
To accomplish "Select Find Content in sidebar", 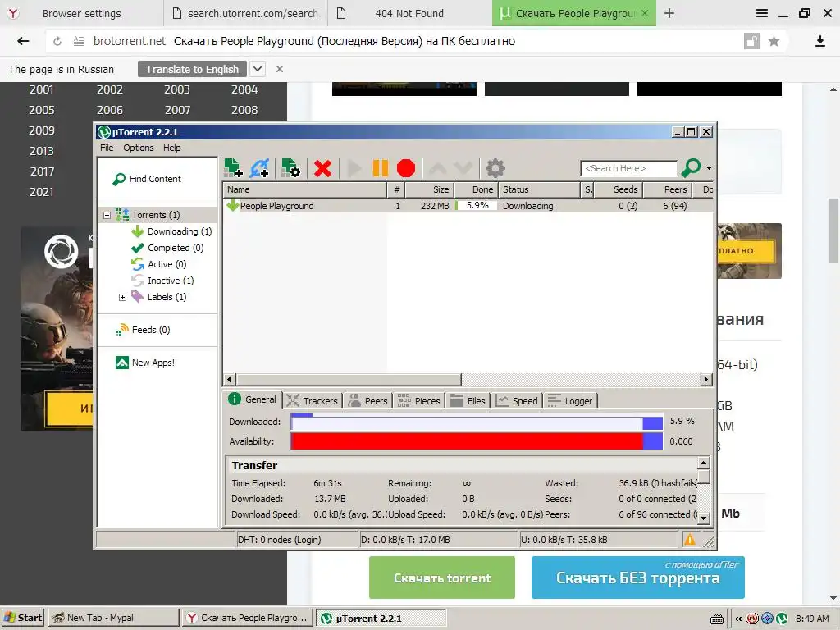I will [x=148, y=179].
